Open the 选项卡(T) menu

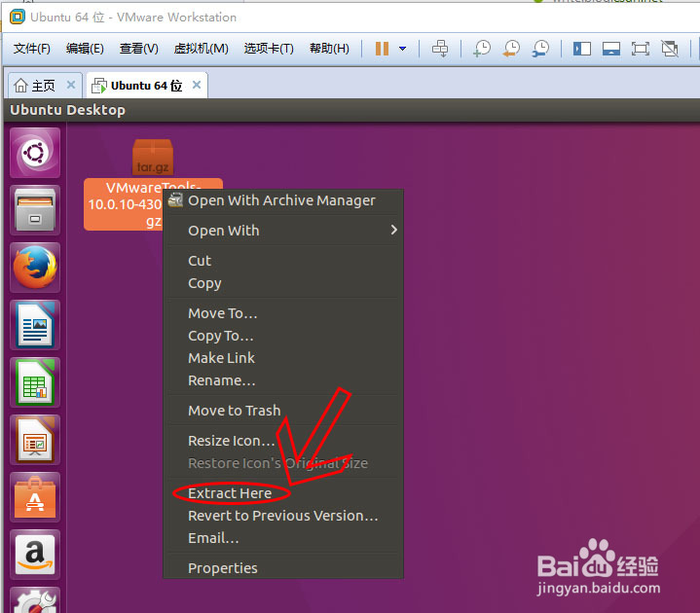(x=269, y=49)
